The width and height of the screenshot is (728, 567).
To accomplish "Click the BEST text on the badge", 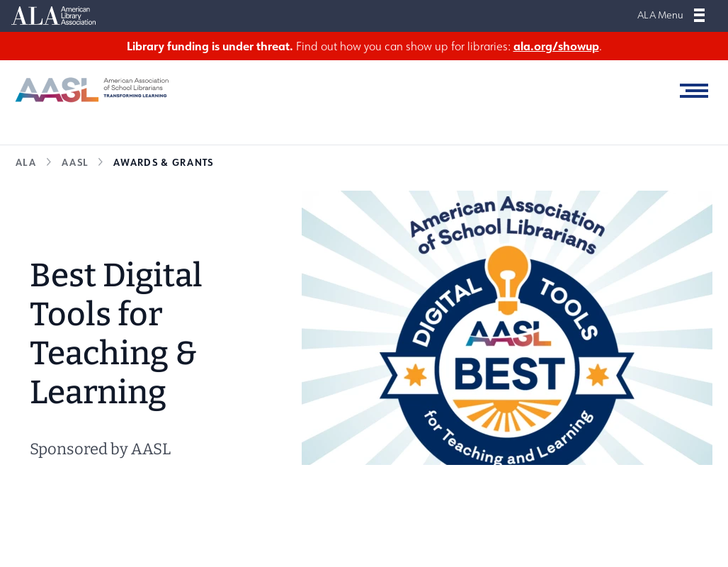I will [x=508, y=374].
